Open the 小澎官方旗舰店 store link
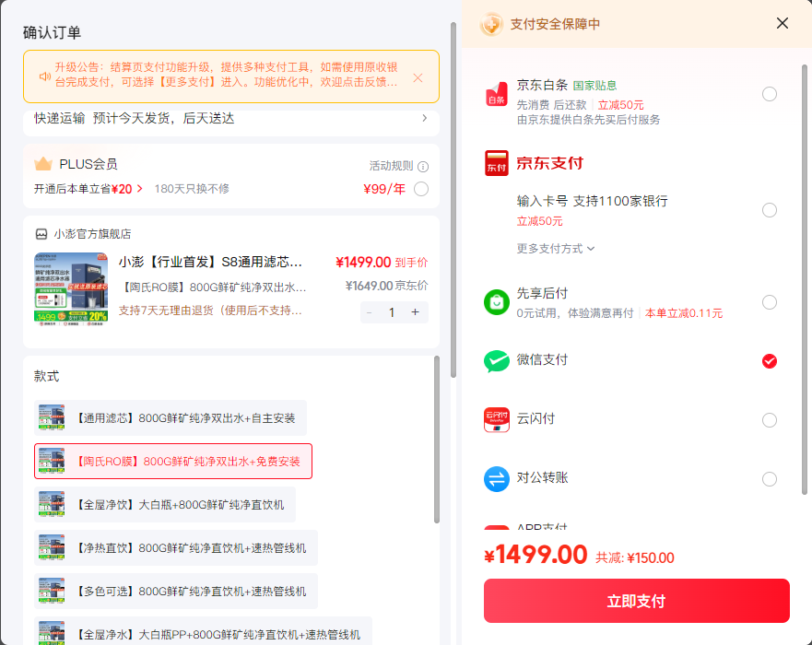 tap(93, 234)
